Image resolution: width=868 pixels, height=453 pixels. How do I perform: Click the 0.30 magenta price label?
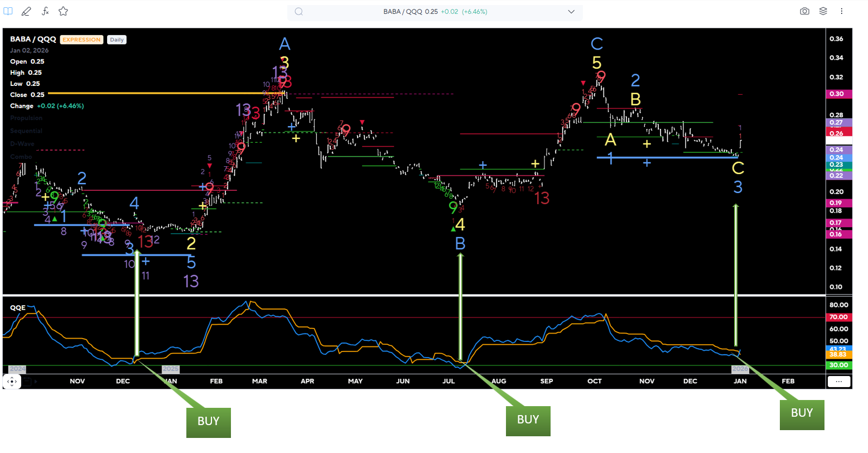(x=836, y=94)
